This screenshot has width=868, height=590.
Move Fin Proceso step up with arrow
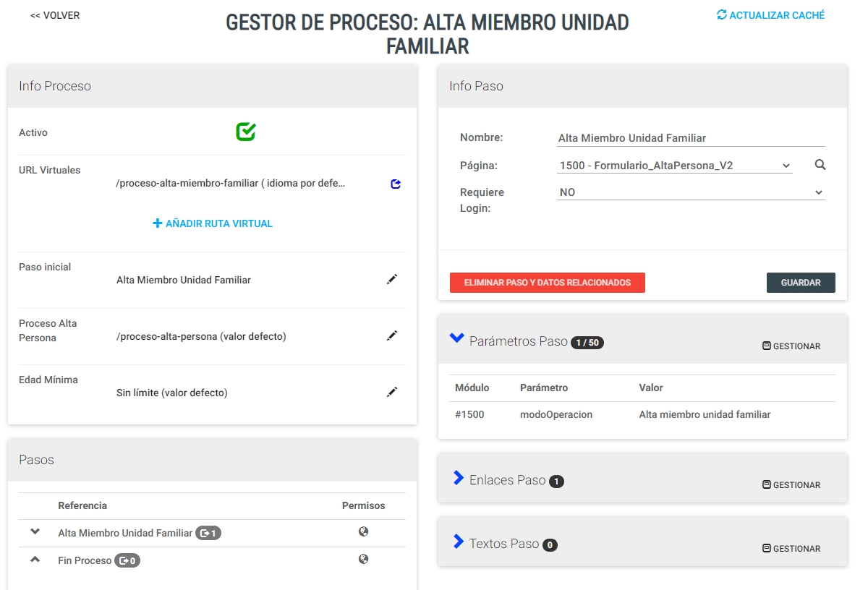click(x=35, y=559)
